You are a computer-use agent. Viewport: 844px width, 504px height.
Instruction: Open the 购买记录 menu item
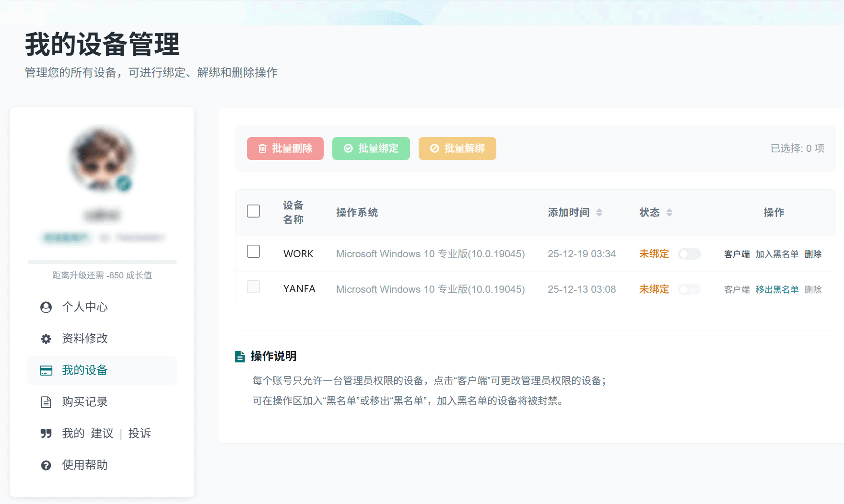coord(84,402)
